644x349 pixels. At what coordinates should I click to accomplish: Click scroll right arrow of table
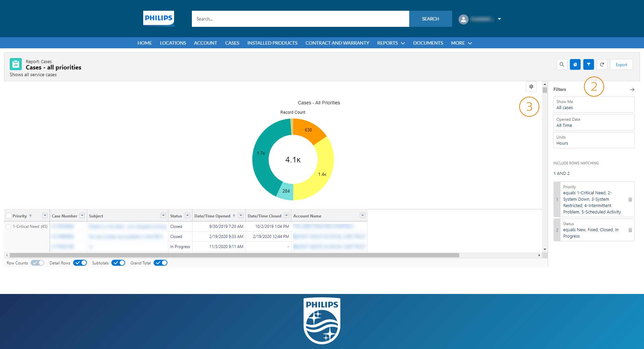539,255
